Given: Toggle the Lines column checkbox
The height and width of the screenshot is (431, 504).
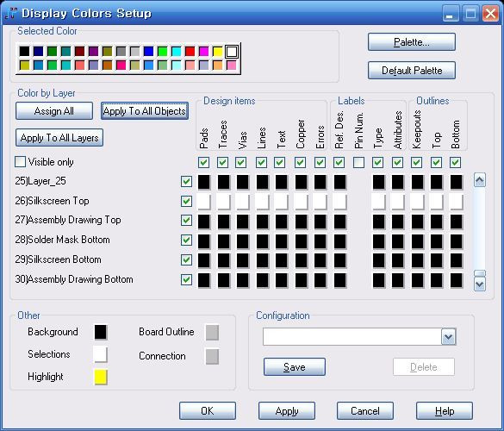Looking at the screenshot, I should click(x=261, y=162).
